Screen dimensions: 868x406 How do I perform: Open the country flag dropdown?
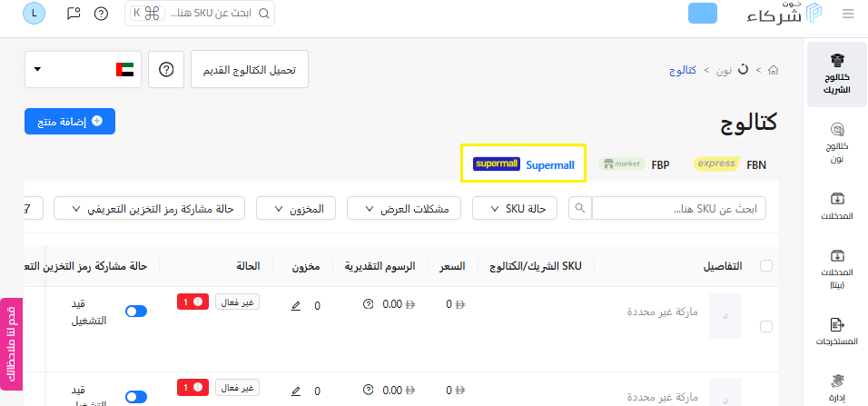(x=83, y=69)
